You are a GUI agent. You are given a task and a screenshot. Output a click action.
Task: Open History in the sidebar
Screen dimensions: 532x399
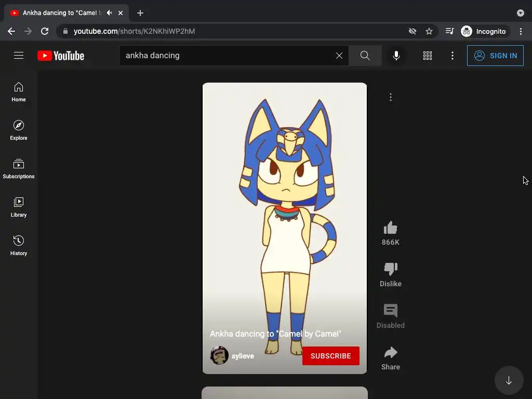pyautogui.click(x=19, y=245)
